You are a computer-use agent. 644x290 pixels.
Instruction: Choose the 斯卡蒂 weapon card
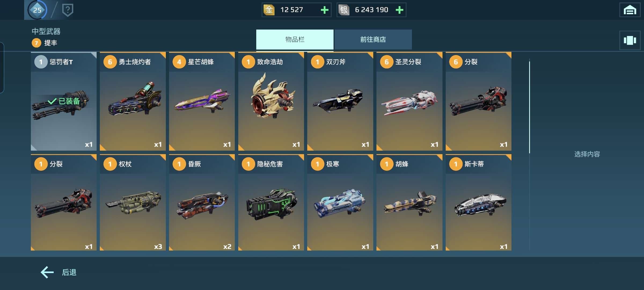478,202
